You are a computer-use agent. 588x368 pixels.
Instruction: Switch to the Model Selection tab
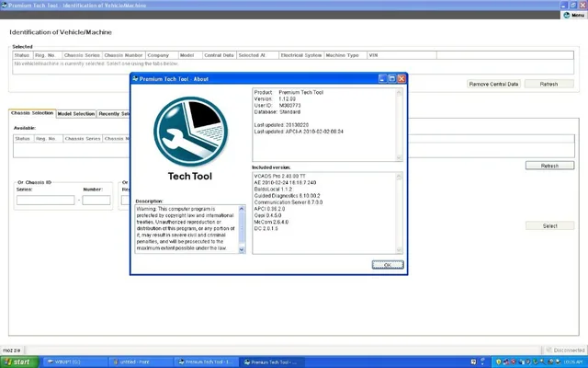(76, 113)
